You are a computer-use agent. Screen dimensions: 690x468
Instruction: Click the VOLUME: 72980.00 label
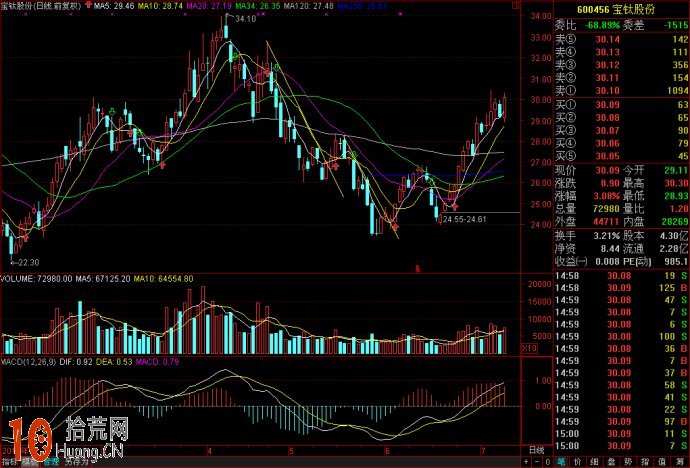pos(36,279)
